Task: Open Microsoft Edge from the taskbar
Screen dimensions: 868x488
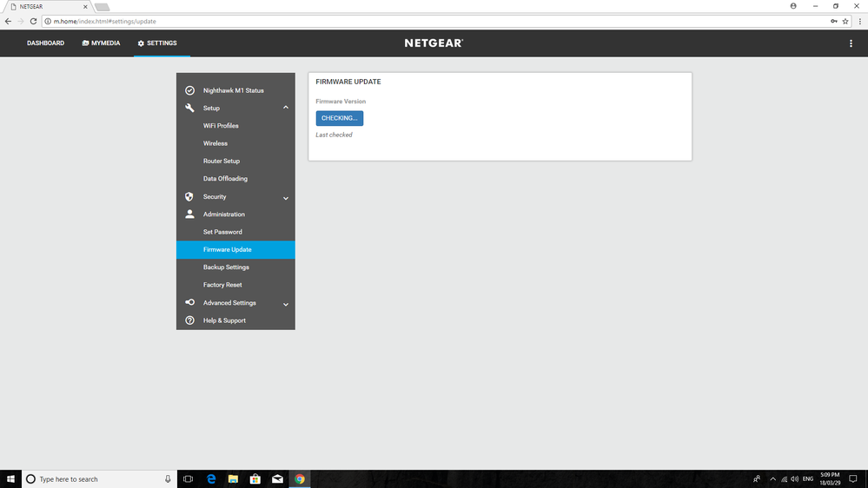Action: (x=211, y=478)
